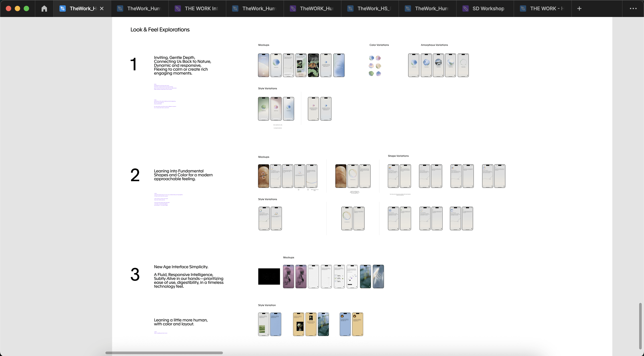Click the purple icon on SD Workshop tab
Screen dimensions: 644x356
tap(466, 8)
